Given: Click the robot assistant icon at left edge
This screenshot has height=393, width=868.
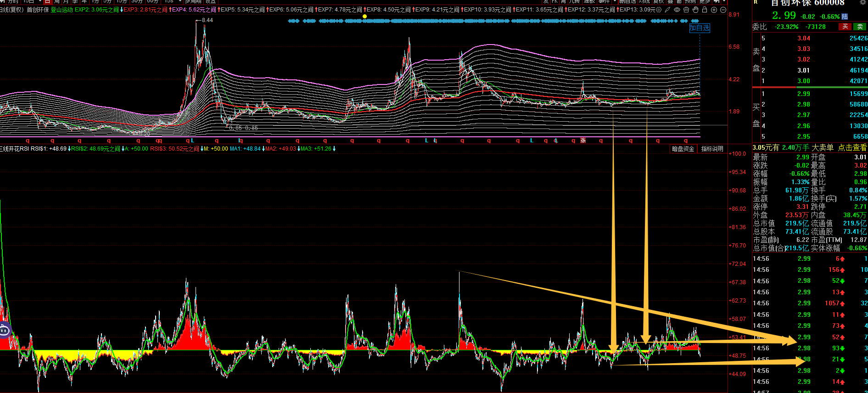Looking at the screenshot, I should click(x=5, y=330).
